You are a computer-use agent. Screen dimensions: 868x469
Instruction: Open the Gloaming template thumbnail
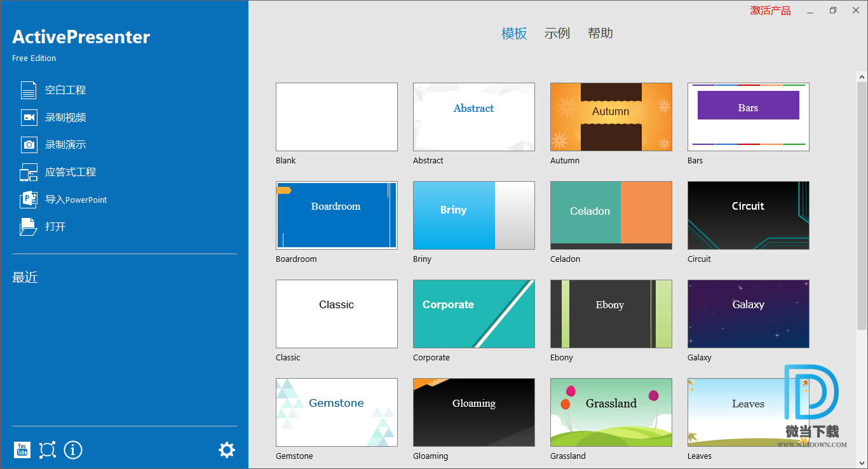click(474, 412)
